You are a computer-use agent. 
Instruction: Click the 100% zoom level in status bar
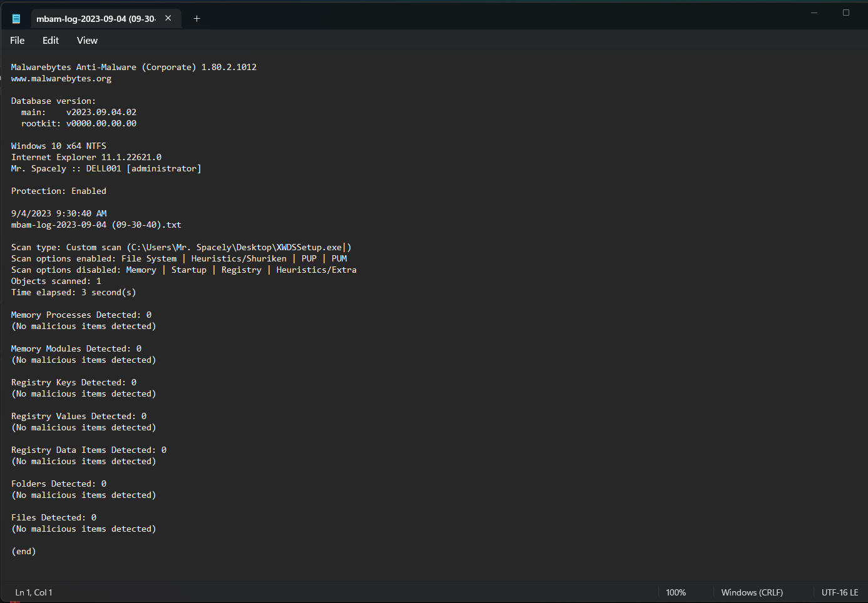pyautogui.click(x=676, y=592)
